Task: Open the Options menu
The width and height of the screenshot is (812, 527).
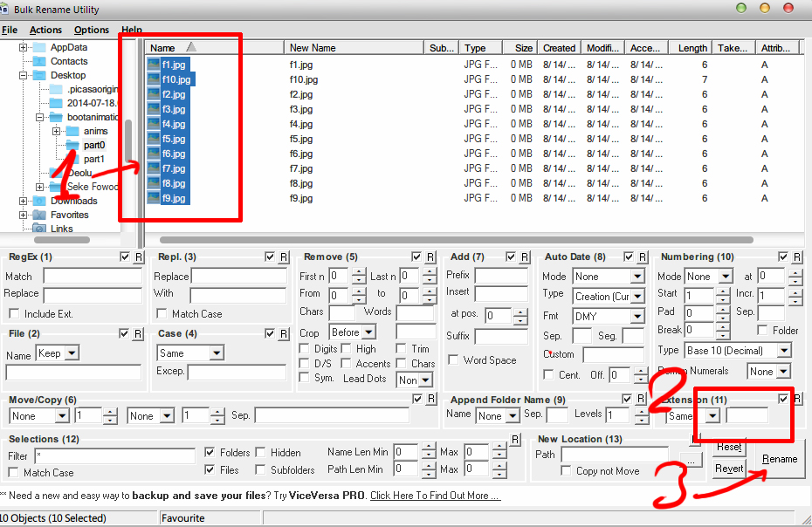Action: [x=92, y=30]
